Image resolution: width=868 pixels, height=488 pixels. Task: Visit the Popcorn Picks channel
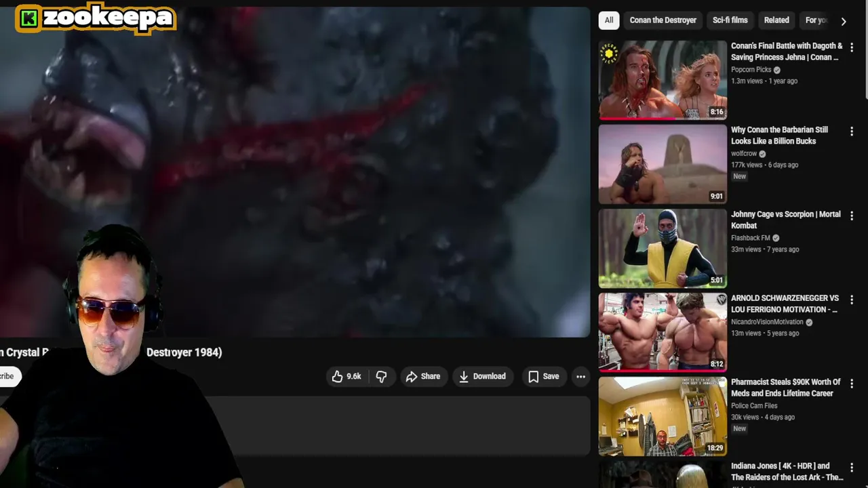click(x=751, y=70)
